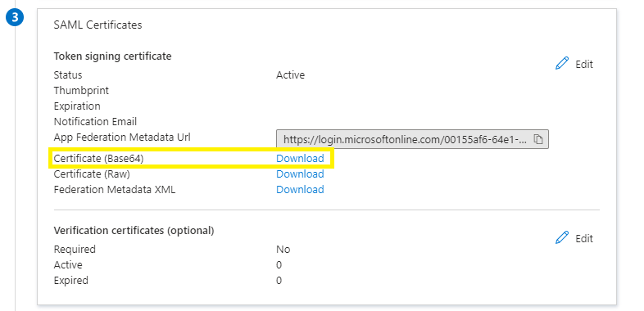The height and width of the screenshot is (311, 644).
Task: Click the Edit text for Verification certificates
Action: pyautogui.click(x=584, y=238)
